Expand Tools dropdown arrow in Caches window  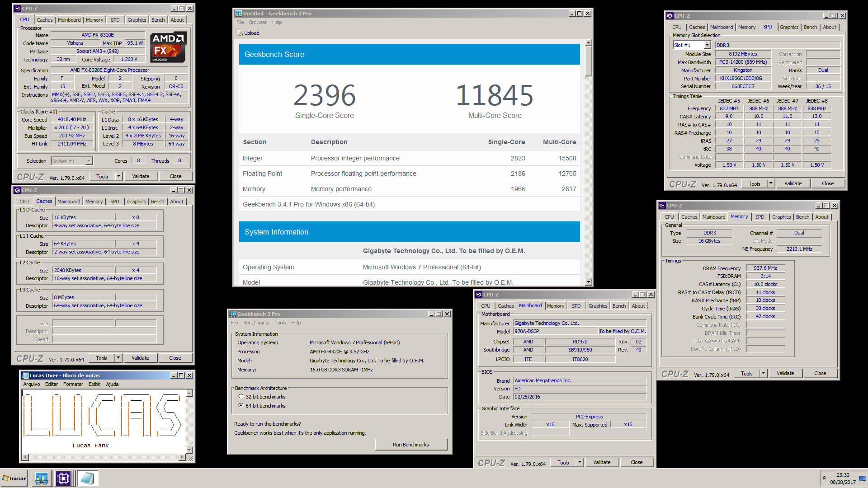click(x=118, y=358)
